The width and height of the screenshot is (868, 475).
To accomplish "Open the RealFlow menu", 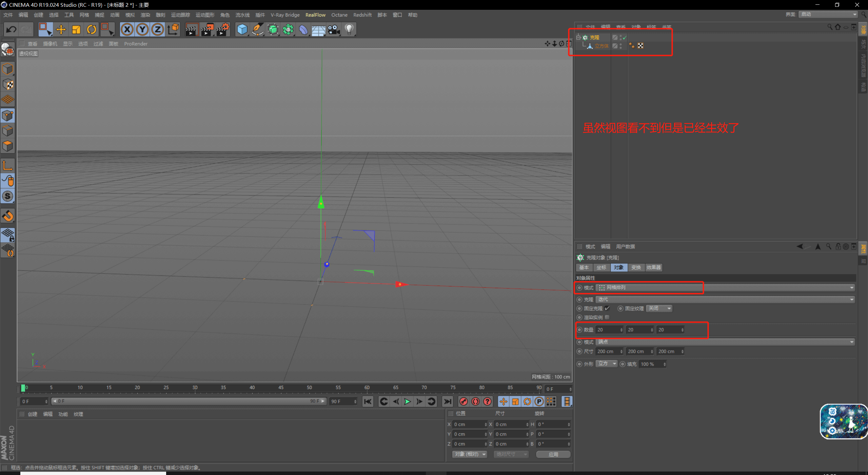I will pyautogui.click(x=315, y=15).
